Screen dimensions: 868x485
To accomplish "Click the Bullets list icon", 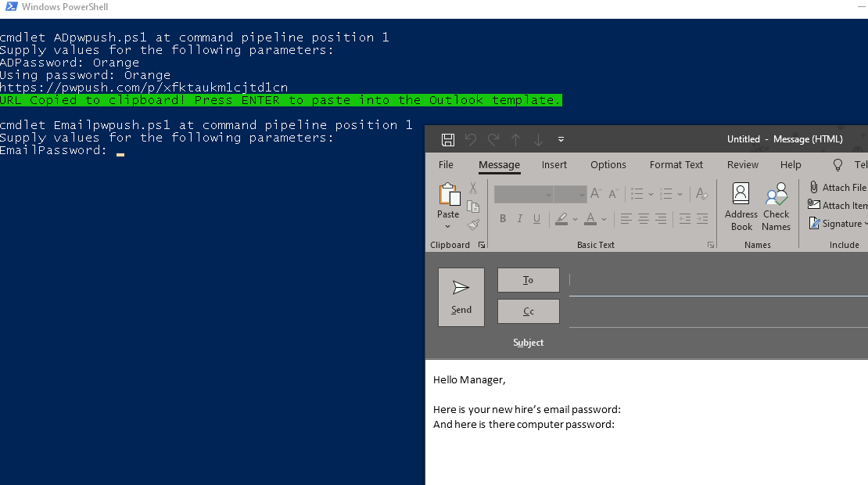I will click(637, 194).
